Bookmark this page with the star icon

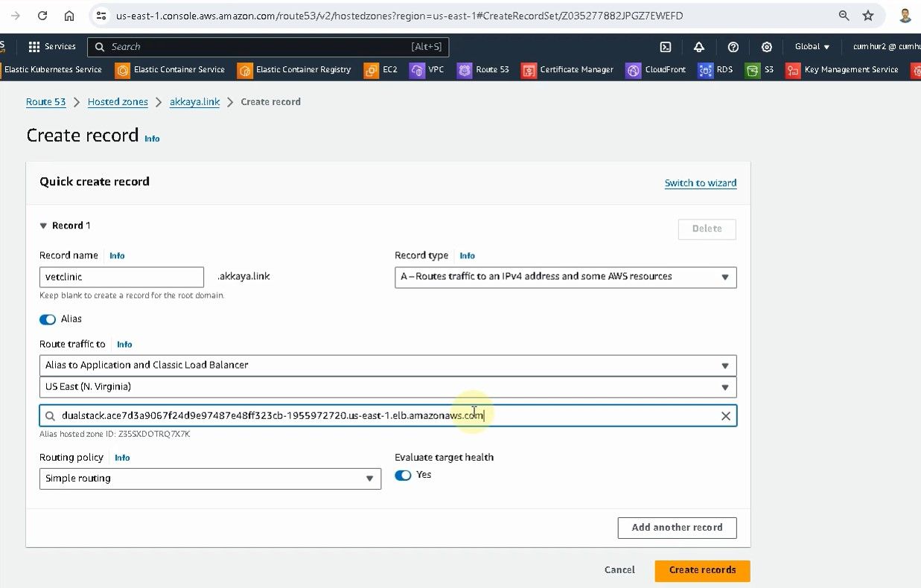(867, 16)
